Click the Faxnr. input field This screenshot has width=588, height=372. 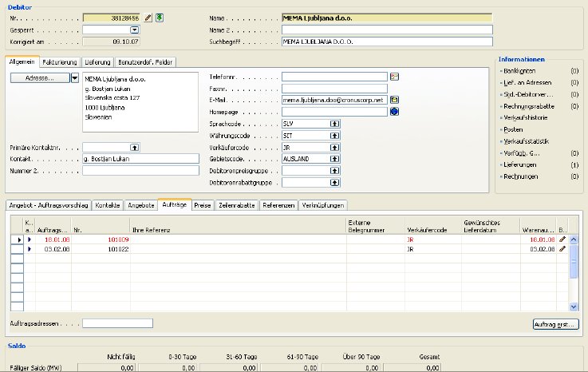(x=334, y=89)
